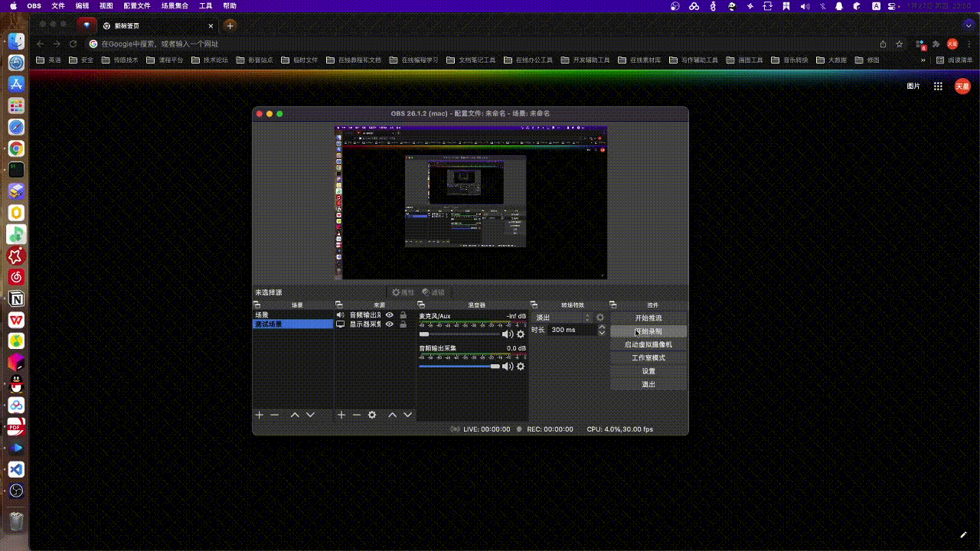Viewport: 980px width, 551px height.
Task: Expand the 画图工具 bookmark folder
Action: (x=744, y=60)
